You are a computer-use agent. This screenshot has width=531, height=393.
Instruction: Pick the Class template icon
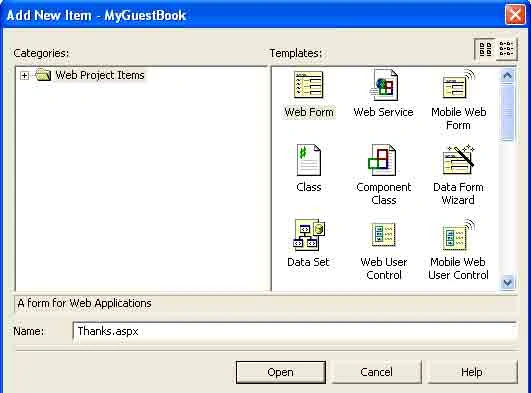pos(309,160)
